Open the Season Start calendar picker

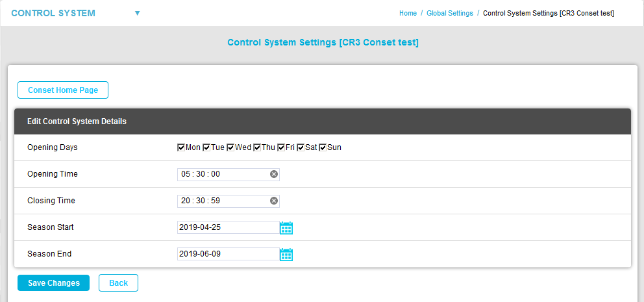click(x=286, y=228)
